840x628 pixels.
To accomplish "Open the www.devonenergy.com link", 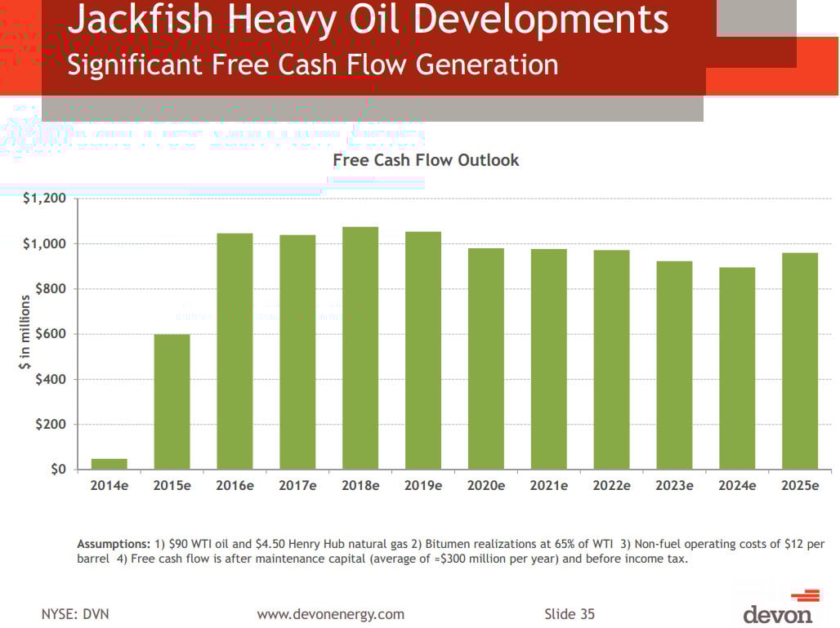I will click(x=330, y=614).
